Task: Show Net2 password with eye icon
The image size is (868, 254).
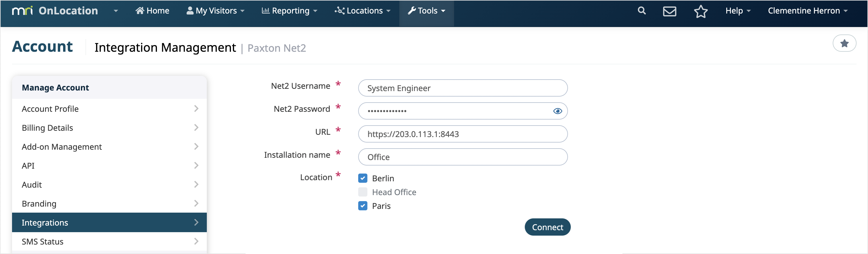Action: point(557,111)
